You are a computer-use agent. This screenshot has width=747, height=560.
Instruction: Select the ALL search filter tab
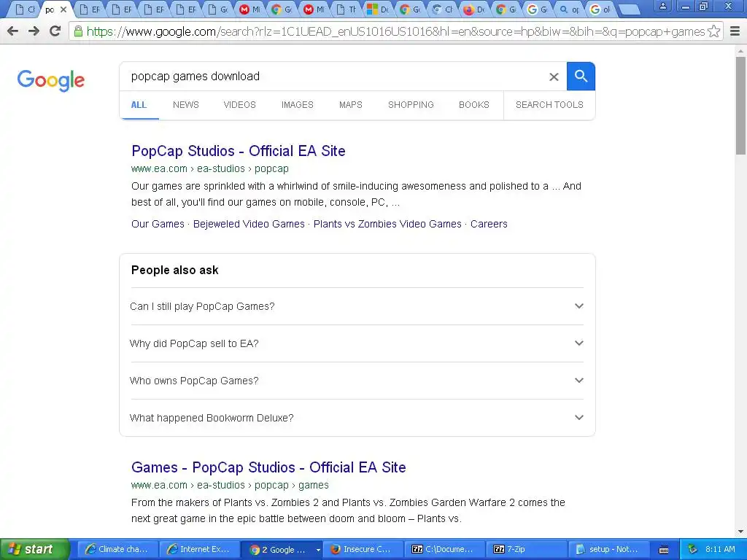[x=139, y=105]
